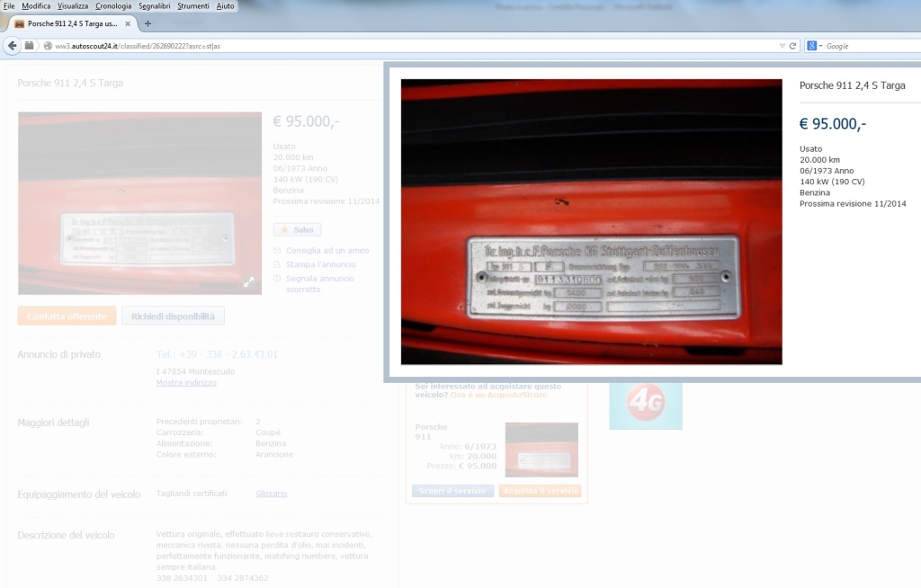Open the URL history dropdown arrow
Screen dimensions: 921x588
782,46
